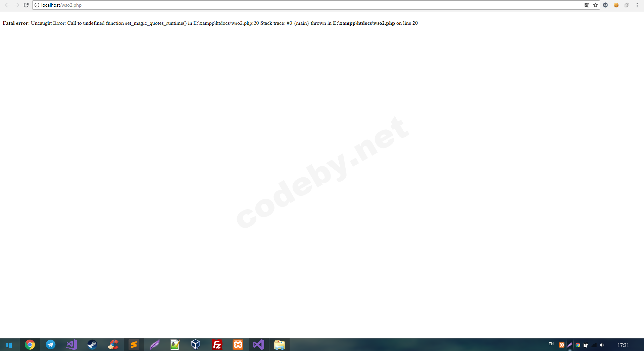Open the first Visual Studio taskbar icon
The image size is (644, 351).
[x=71, y=345]
